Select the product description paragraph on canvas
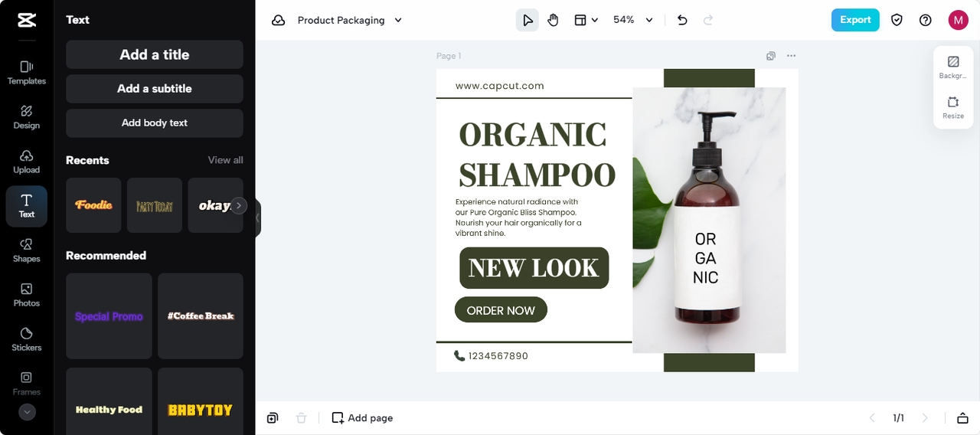980x435 pixels. click(519, 217)
